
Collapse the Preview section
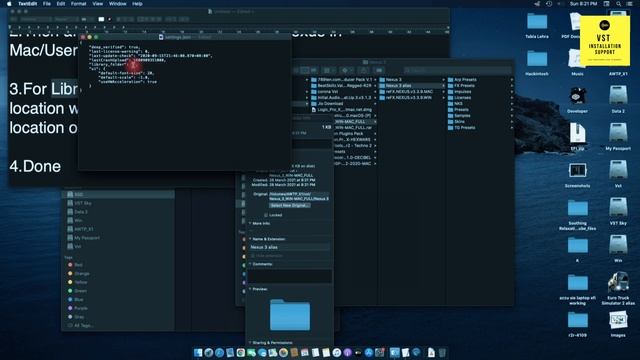tap(250, 289)
